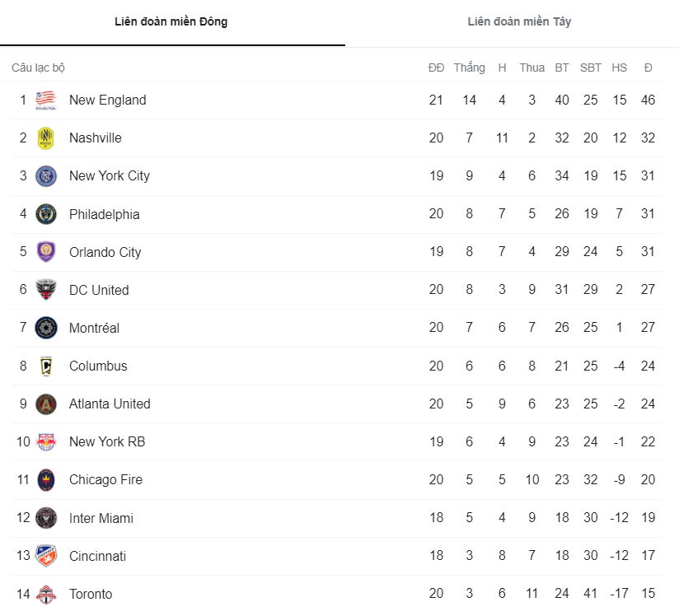Select the Inter Miami table row
This screenshot has width=679, height=616.
pyautogui.click(x=330, y=518)
